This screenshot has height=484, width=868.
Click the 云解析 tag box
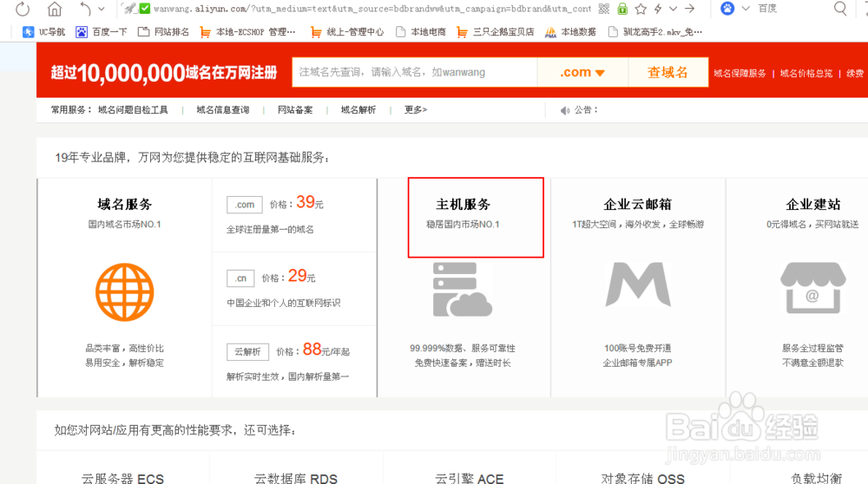point(247,352)
